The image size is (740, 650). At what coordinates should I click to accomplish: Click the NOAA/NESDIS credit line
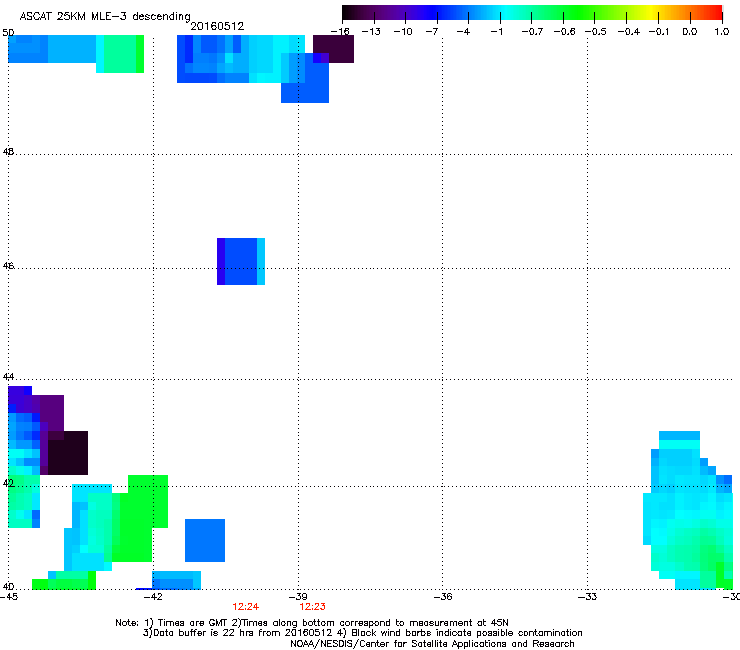432,644
